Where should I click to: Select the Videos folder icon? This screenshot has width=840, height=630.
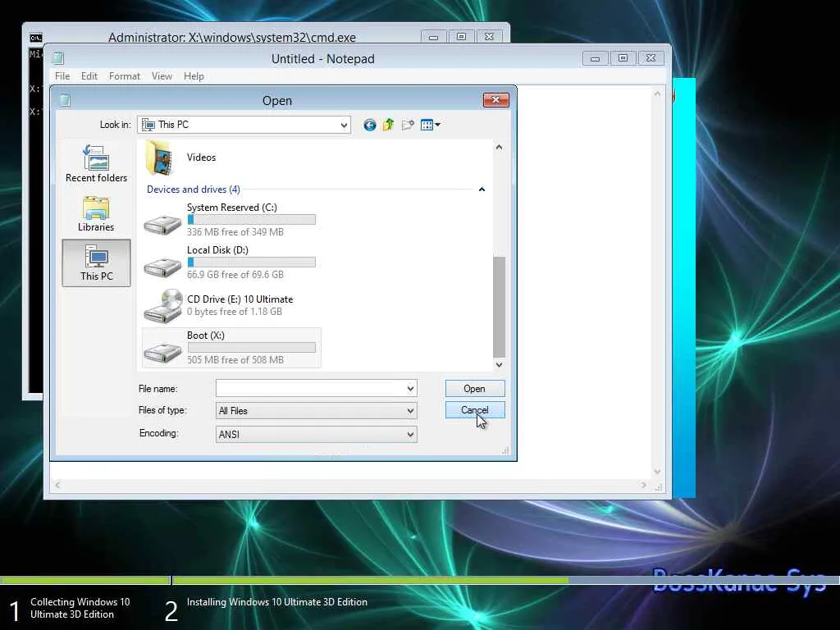click(160, 157)
